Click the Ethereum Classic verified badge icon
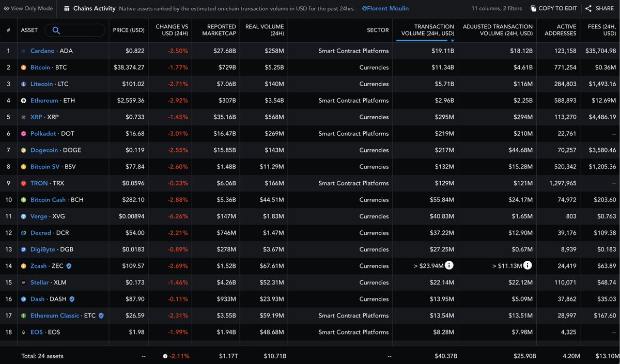This screenshot has height=364, width=620. 101,315
